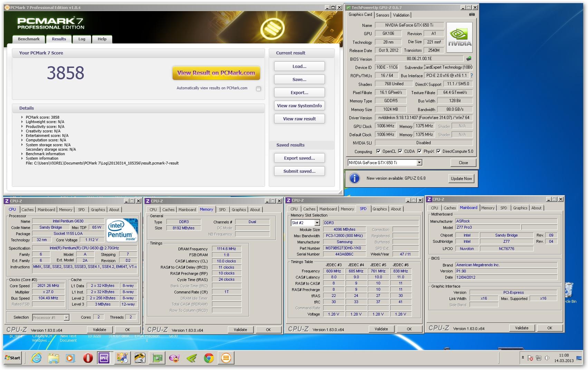Take a GPU-Z screenshot with the camera icon
The width and height of the screenshot is (588, 370).
pos(472,14)
